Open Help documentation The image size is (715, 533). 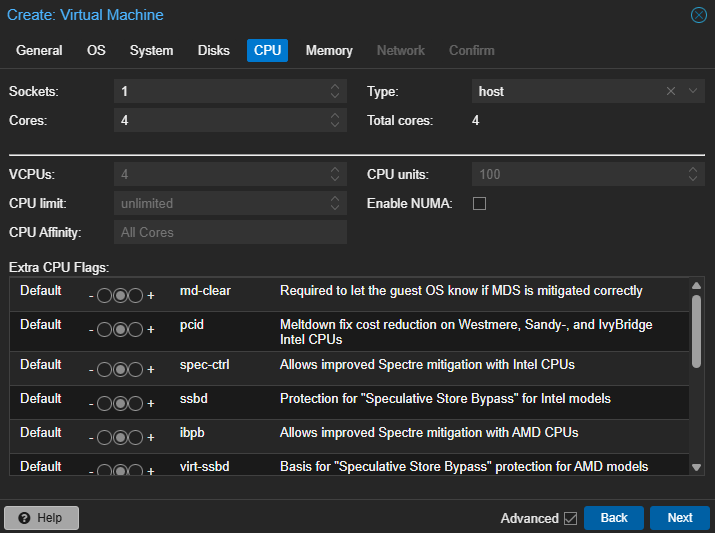tap(41, 518)
